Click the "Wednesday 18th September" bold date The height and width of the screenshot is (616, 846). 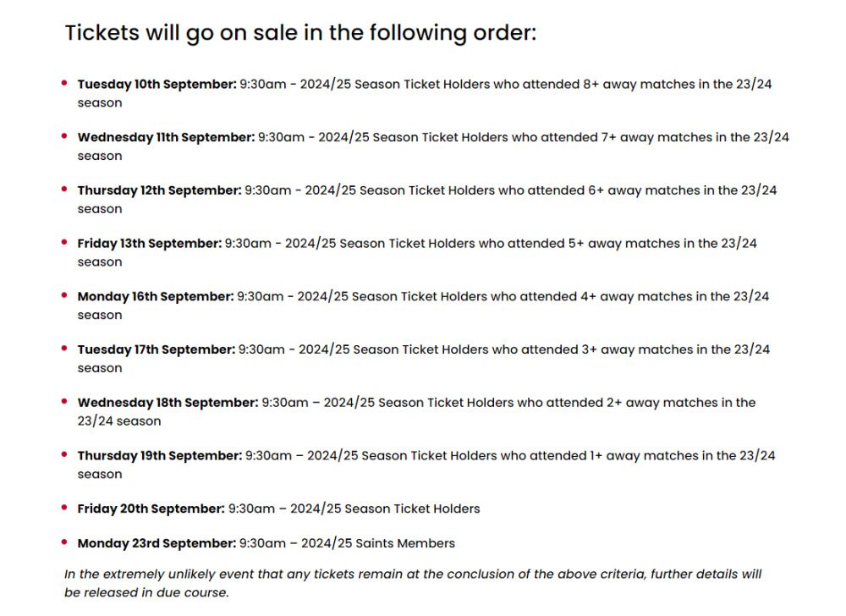click(x=168, y=403)
